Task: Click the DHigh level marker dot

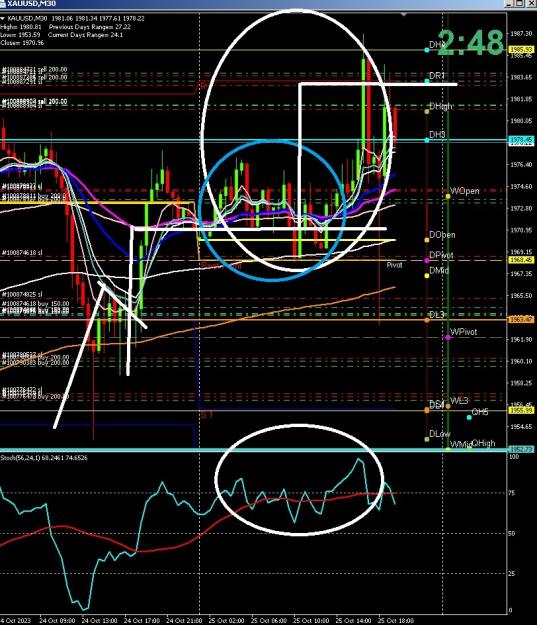Action: (x=427, y=112)
